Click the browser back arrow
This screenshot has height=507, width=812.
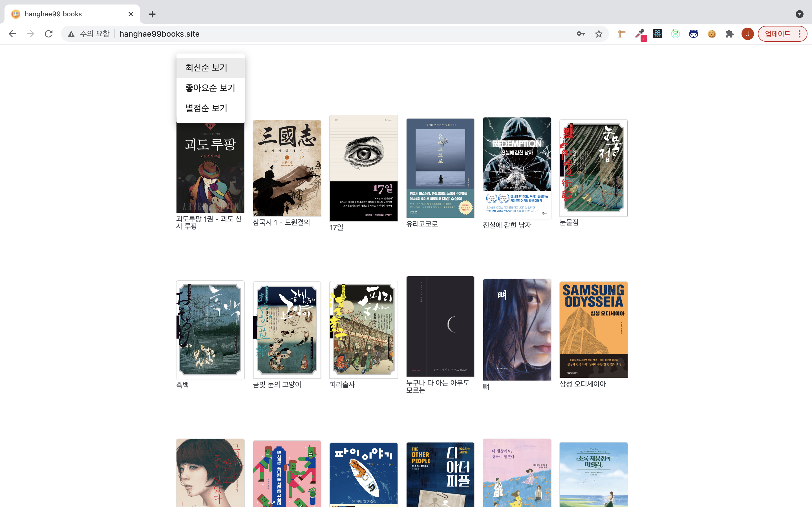(x=12, y=34)
